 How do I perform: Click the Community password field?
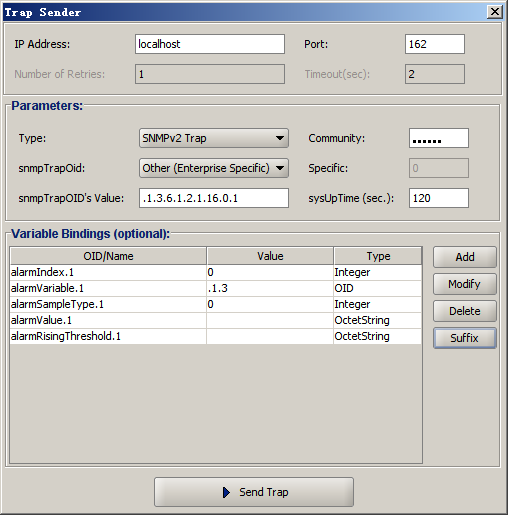(x=439, y=138)
